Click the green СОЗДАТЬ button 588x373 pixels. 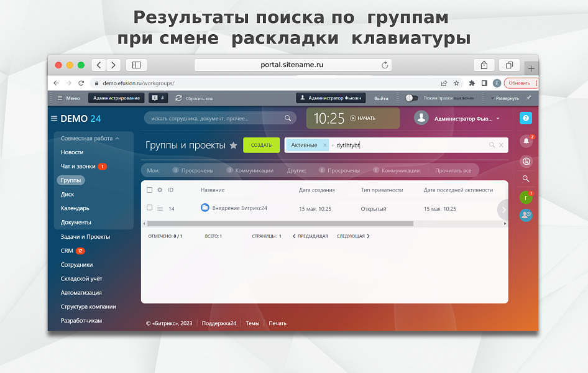(261, 144)
